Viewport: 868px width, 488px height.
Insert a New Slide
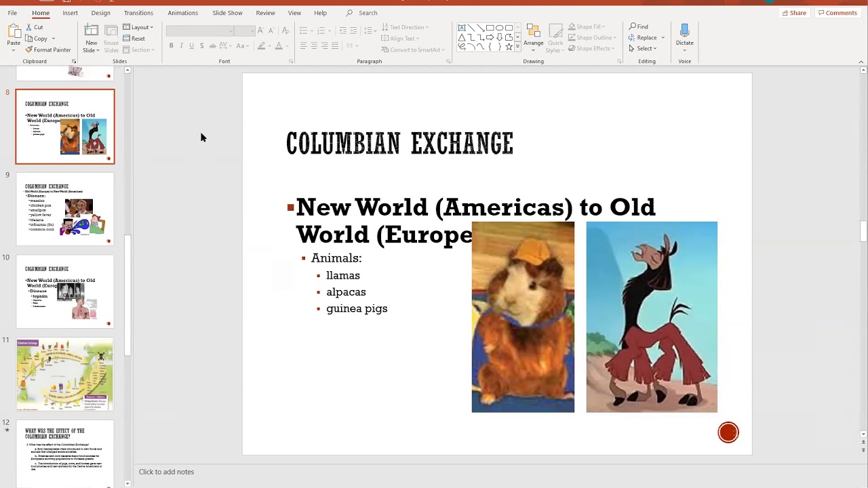click(x=91, y=38)
